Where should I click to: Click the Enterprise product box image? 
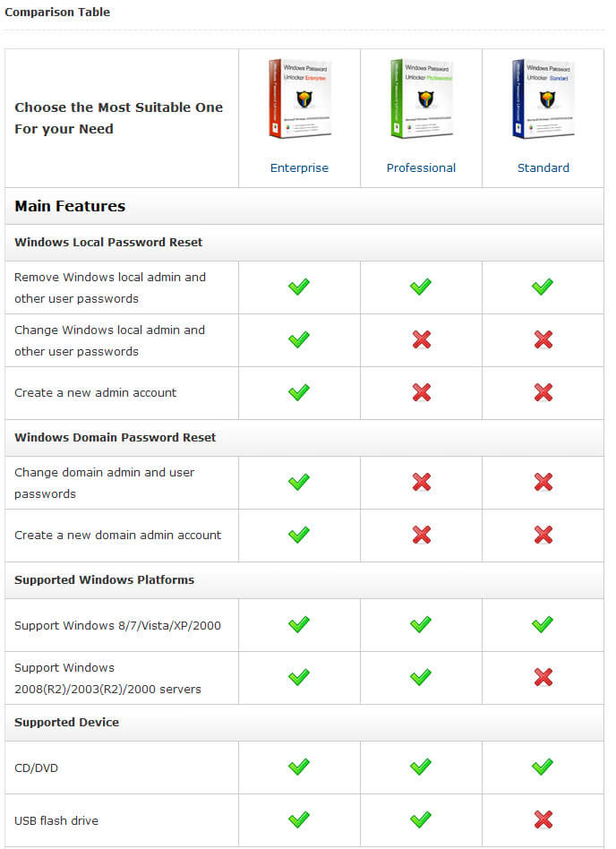(300, 99)
